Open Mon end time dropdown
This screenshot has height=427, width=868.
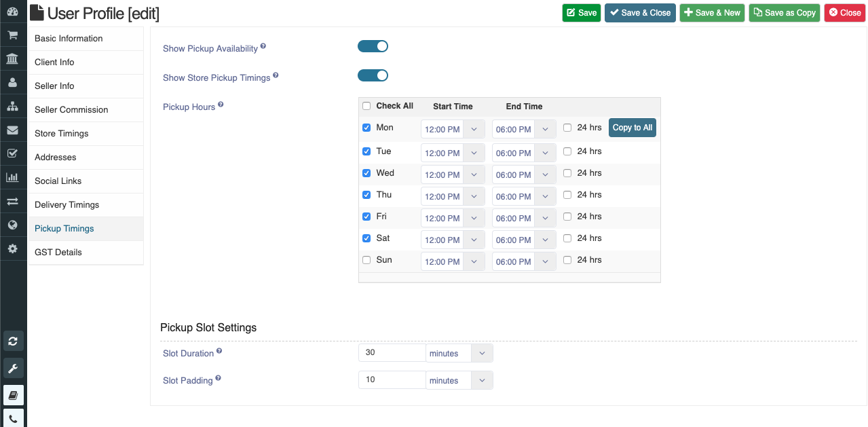click(524, 129)
